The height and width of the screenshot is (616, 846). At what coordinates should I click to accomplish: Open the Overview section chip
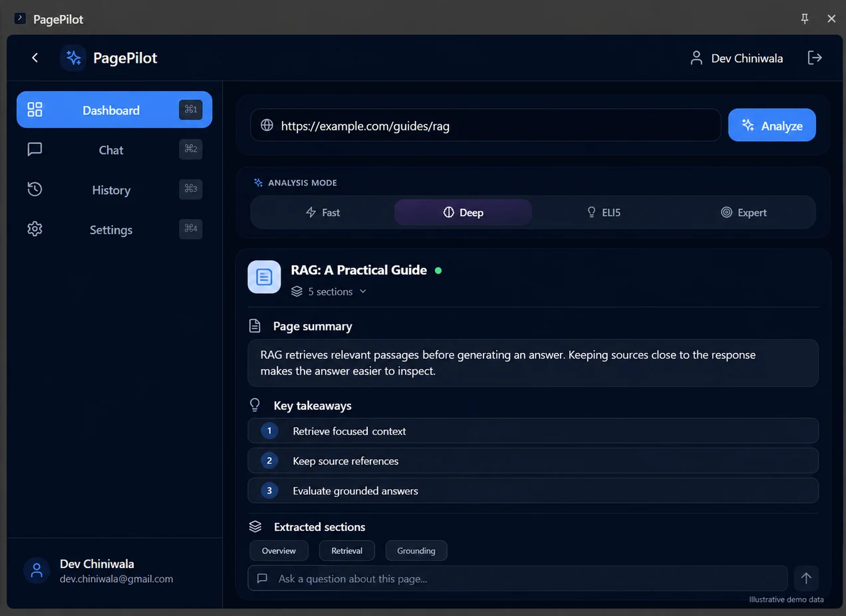pyautogui.click(x=279, y=551)
